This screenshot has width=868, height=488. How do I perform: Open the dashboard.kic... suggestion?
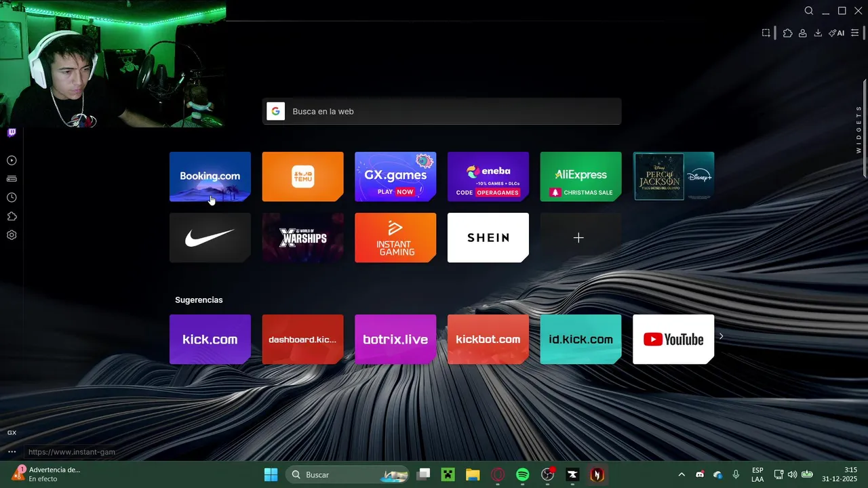(302, 339)
